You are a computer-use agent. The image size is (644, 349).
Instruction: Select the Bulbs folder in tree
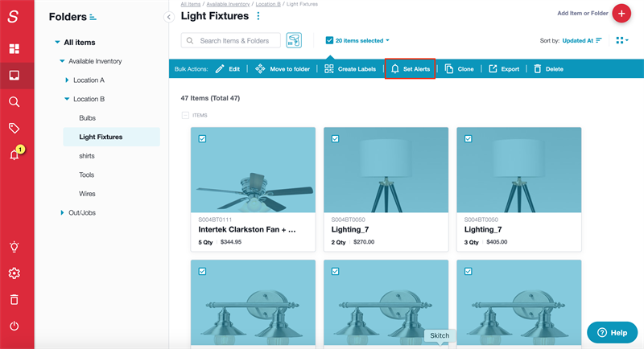87,118
